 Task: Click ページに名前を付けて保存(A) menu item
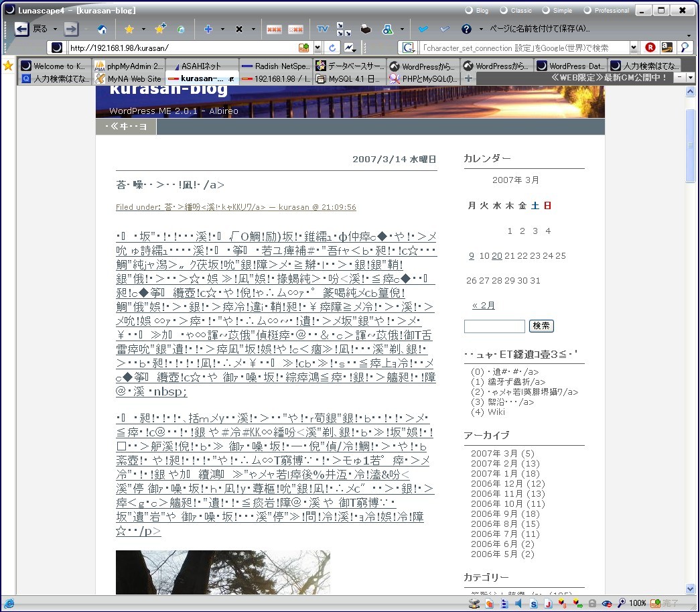[x=539, y=29]
